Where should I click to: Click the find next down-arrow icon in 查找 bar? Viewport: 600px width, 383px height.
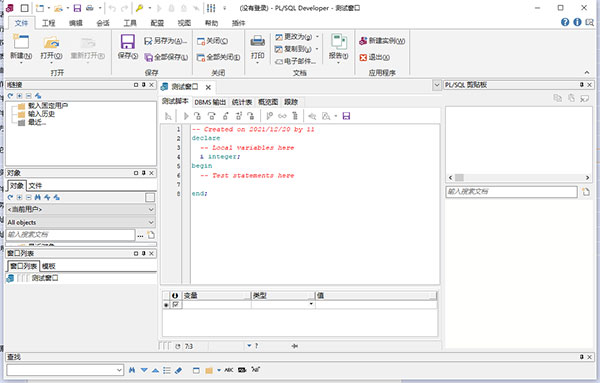tap(144, 370)
